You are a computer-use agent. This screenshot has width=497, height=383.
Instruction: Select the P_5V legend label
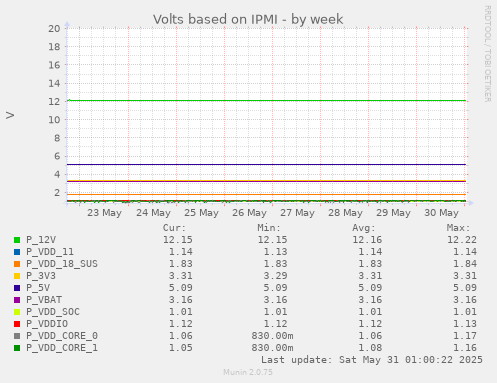coord(38,288)
